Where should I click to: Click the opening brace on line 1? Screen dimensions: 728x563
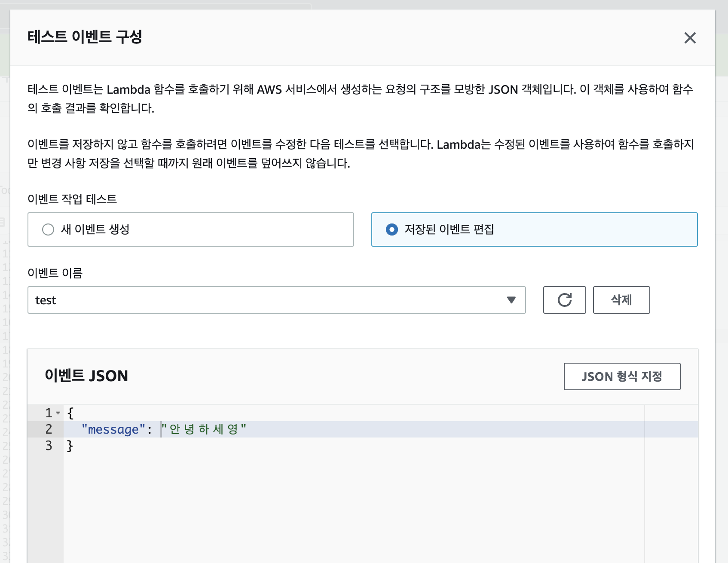pos(70,413)
